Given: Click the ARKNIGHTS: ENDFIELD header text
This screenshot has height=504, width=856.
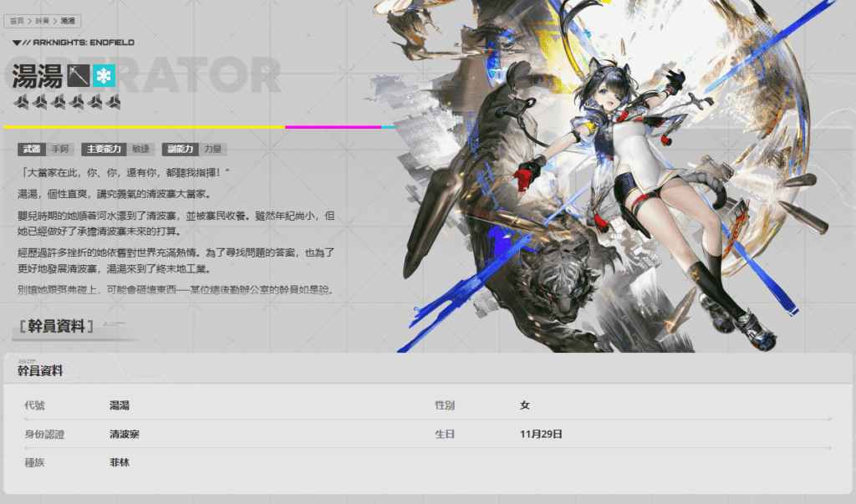Looking at the screenshot, I should point(84,43).
